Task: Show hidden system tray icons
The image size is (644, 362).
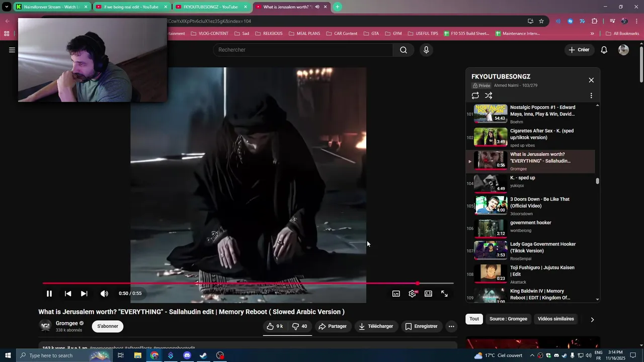Action: pos(532,355)
